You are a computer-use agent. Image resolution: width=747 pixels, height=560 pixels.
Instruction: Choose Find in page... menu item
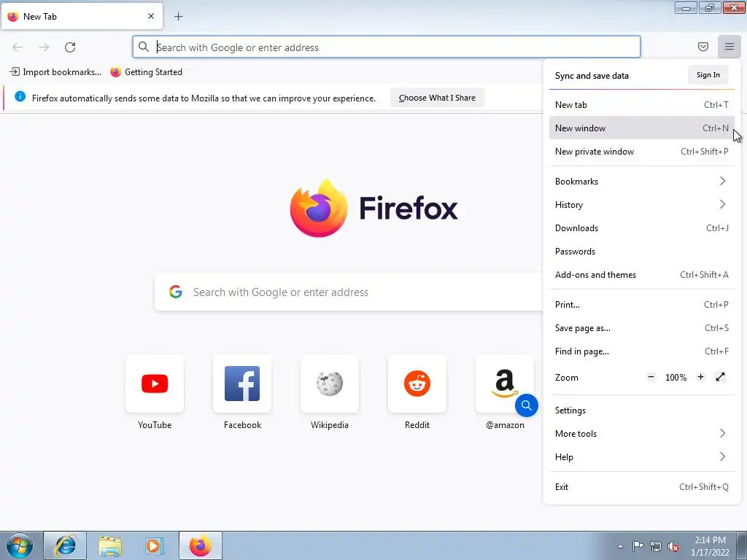(642, 351)
